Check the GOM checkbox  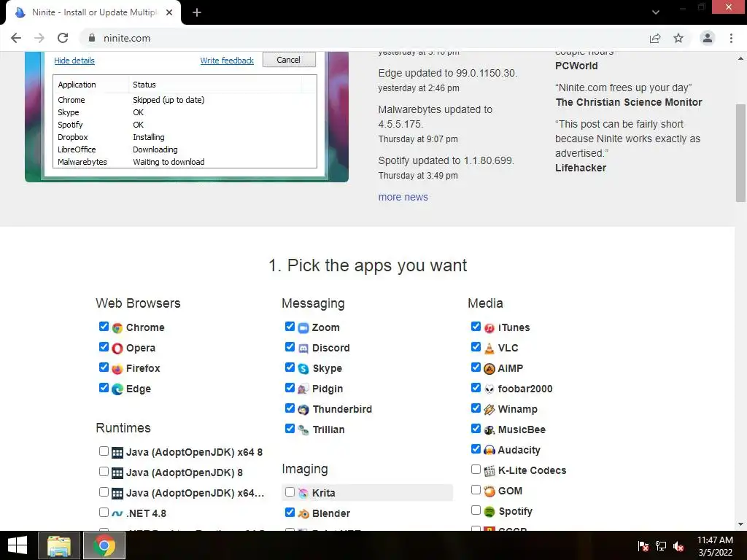tap(476, 489)
